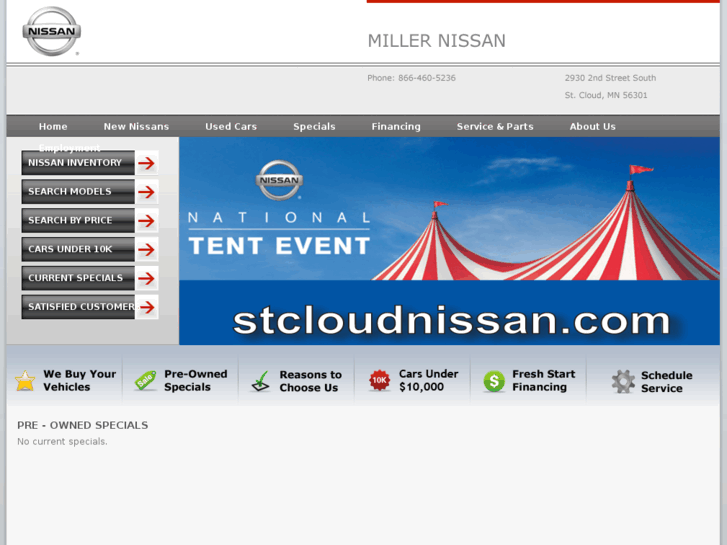Open the Schedule Service link
The image size is (727, 545).
coord(667,382)
